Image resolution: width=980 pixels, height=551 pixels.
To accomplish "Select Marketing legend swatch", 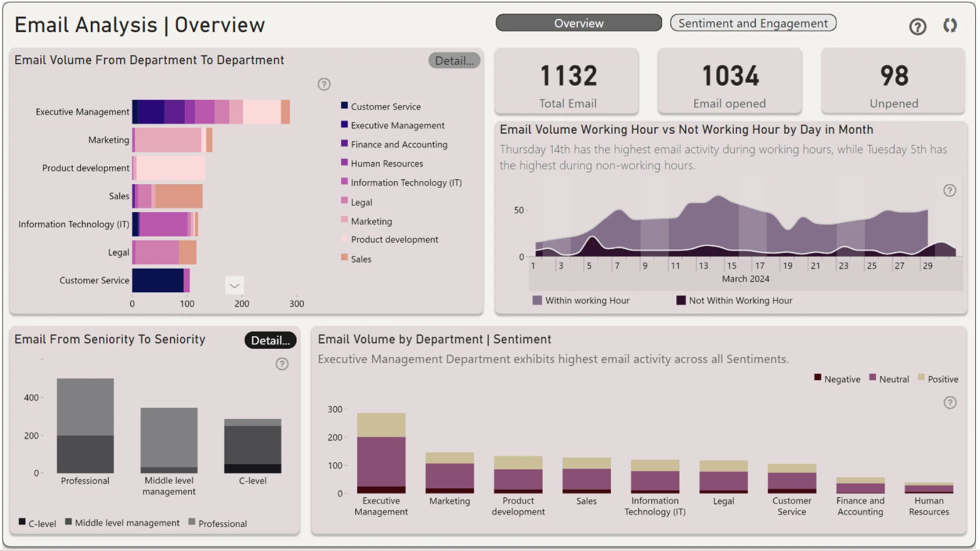I will pyautogui.click(x=345, y=219).
